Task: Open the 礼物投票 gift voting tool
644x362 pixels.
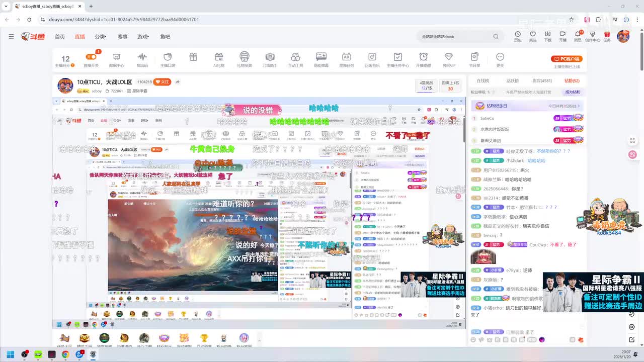Action: click(245, 60)
